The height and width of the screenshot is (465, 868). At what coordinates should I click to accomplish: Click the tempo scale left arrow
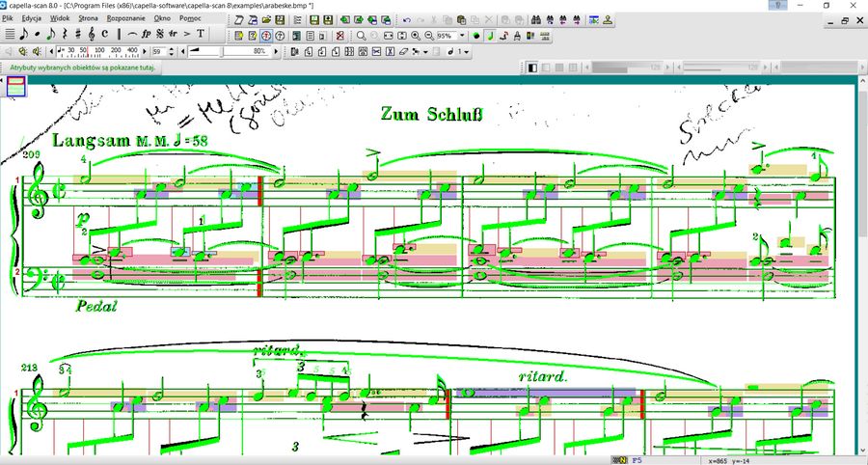(51, 51)
